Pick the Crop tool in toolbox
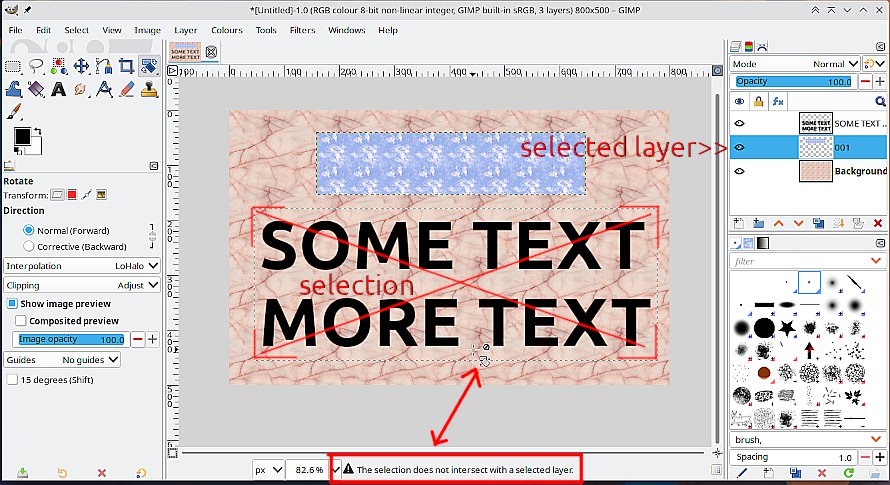 (x=126, y=67)
